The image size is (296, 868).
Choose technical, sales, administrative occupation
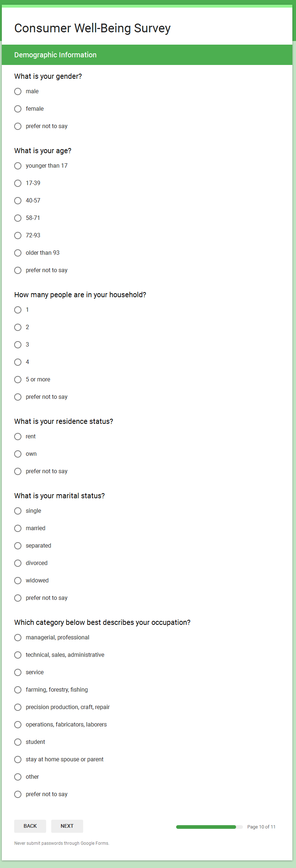18,655
